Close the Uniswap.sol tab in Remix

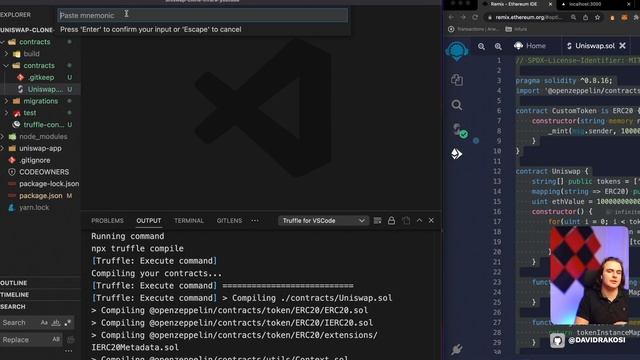tap(622, 46)
